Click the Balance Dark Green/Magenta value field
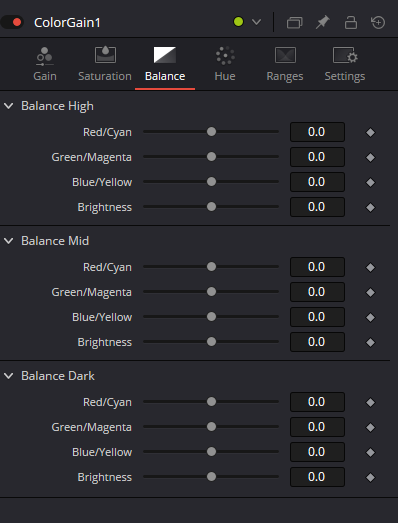 coord(317,427)
